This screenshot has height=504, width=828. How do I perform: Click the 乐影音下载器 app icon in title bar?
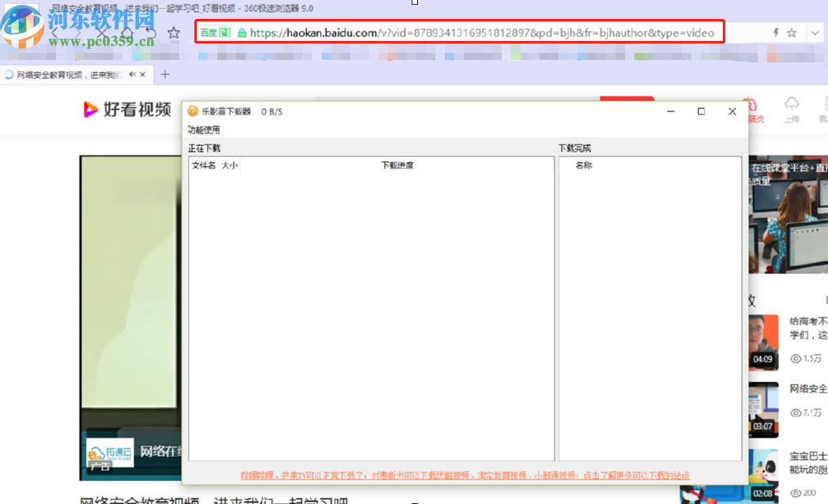tap(193, 111)
